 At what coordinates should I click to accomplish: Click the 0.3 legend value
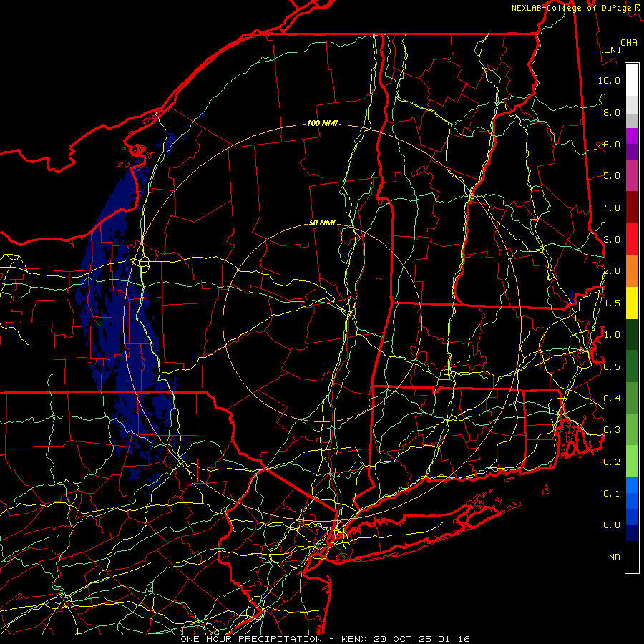point(612,430)
